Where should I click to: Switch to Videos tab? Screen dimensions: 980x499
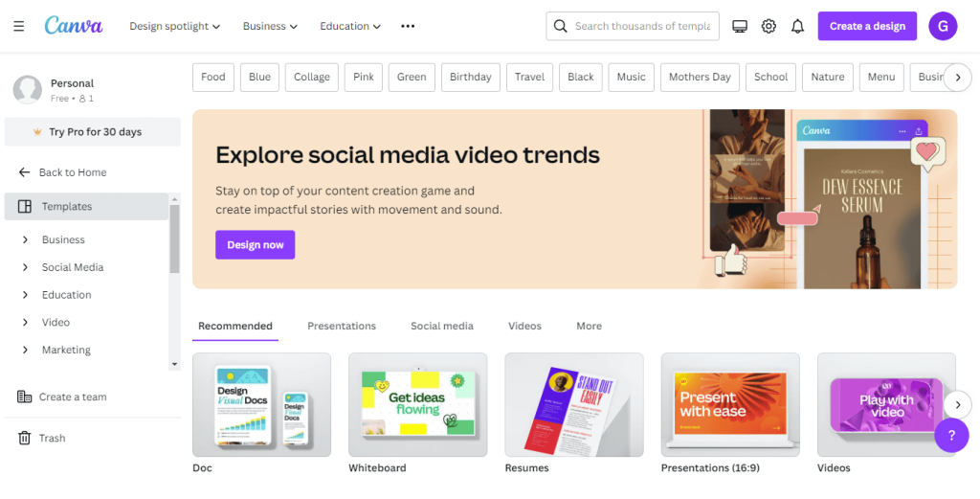click(524, 326)
